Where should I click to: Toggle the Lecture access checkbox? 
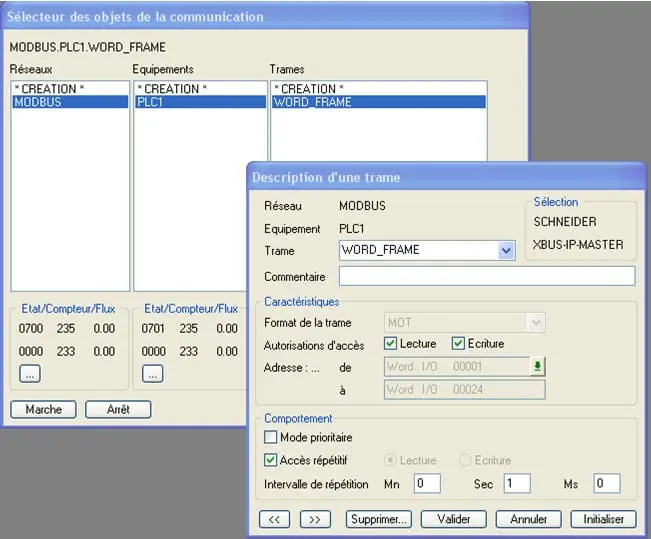[393, 344]
